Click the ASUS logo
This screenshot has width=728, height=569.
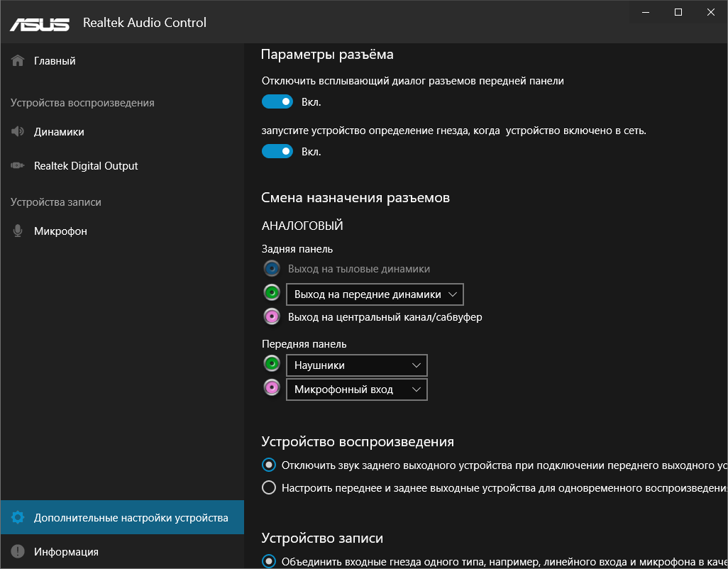pyautogui.click(x=40, y=23)
